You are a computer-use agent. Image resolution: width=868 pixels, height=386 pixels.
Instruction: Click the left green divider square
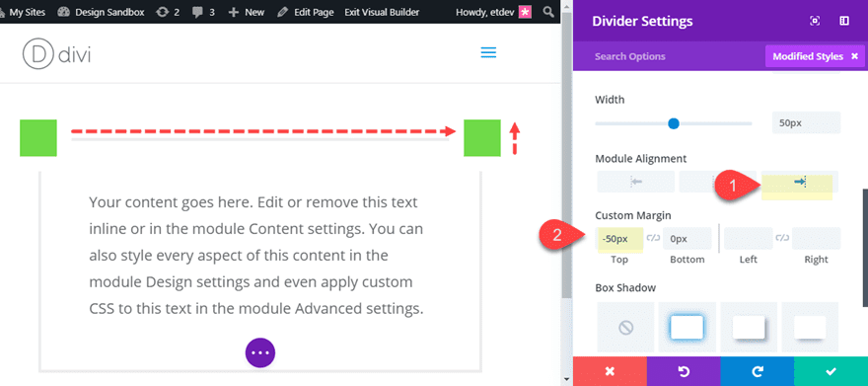(x=38, y=137)
